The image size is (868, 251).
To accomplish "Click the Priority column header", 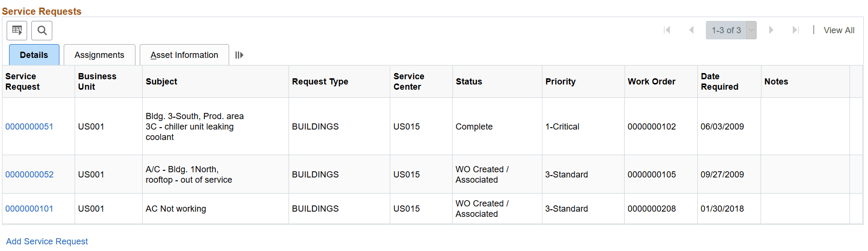I will point(560,82).
